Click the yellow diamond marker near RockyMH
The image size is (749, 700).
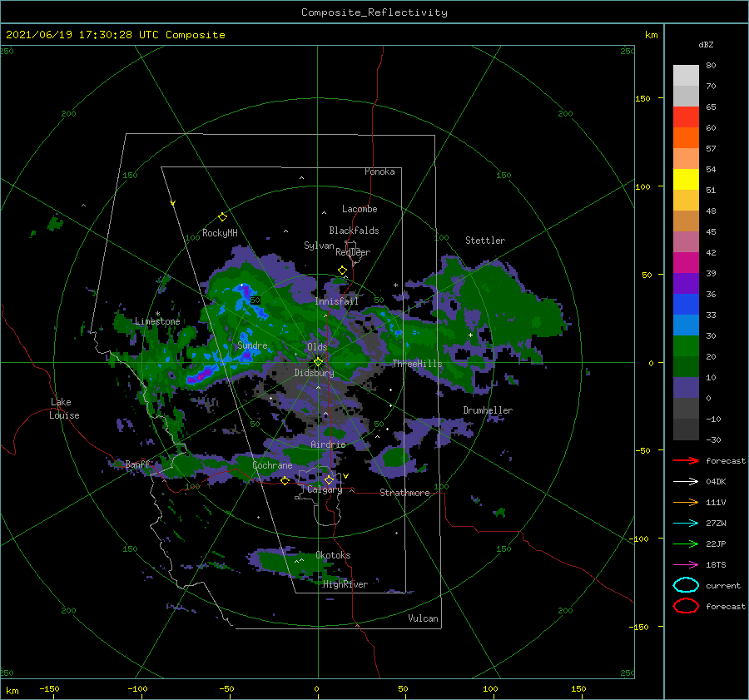[x=222, y=217]
